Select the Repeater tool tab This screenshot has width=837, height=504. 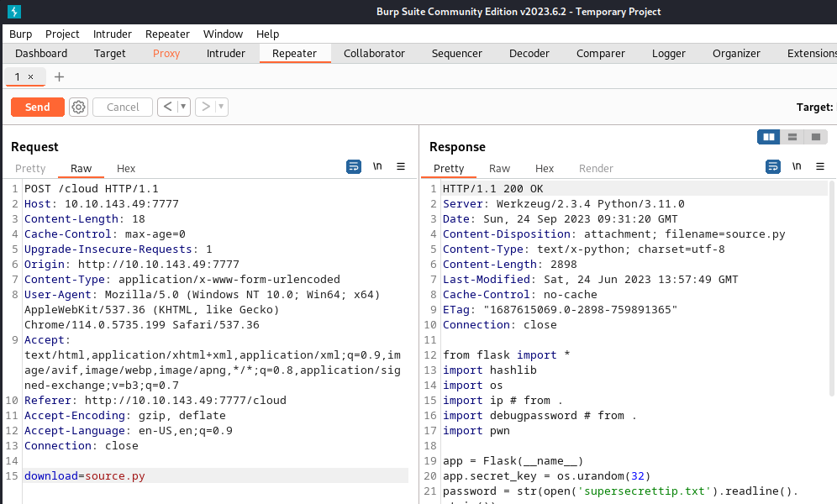click(x=295, y=53)
